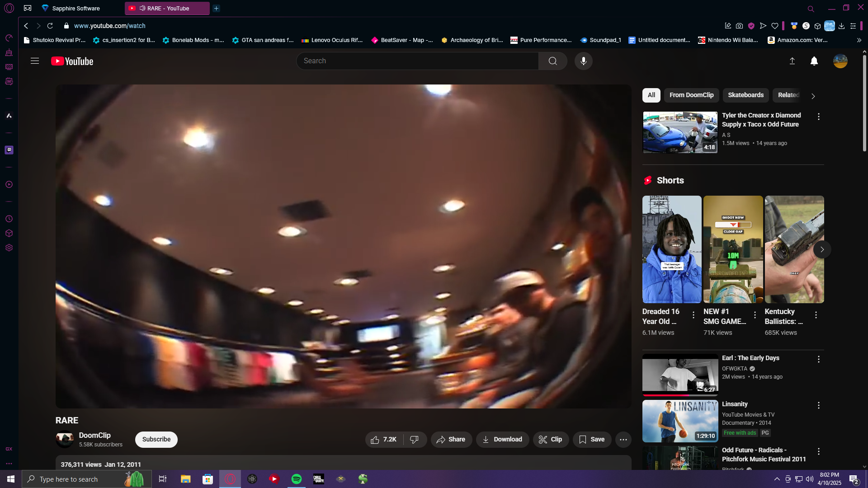The width and height of the screenshot is (868, 488).
Task: Select the From DoomClip filter chip
Action: 691,95
